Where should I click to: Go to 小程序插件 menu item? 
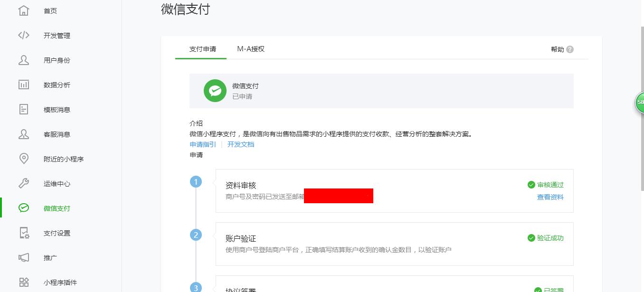[61, 282]
